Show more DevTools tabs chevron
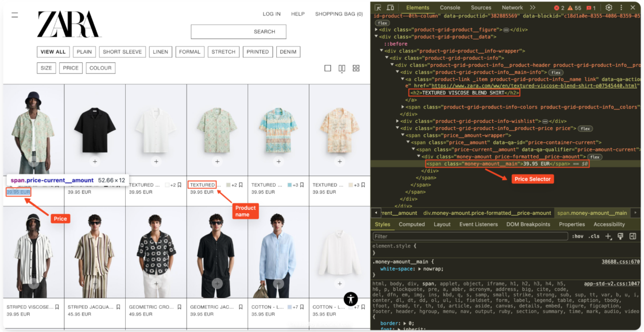This screenshot has width=644, height=332. (x=533, y=8)
